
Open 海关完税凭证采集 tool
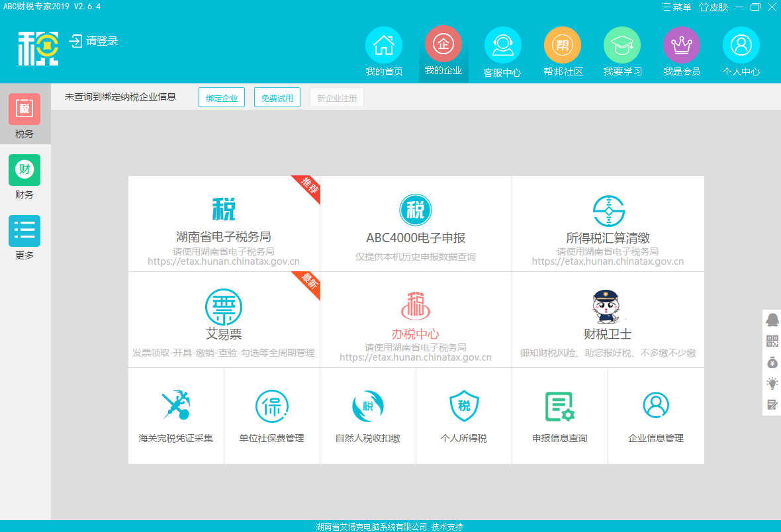[176, 416]
